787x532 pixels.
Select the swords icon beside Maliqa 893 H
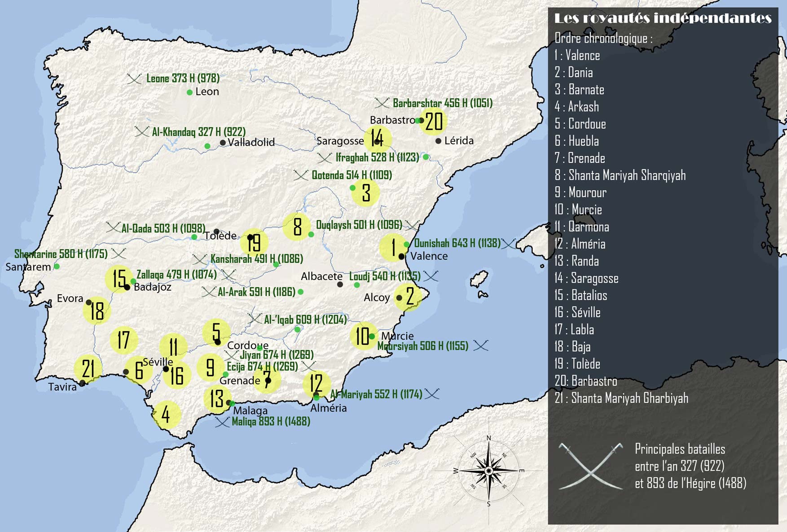222,422
